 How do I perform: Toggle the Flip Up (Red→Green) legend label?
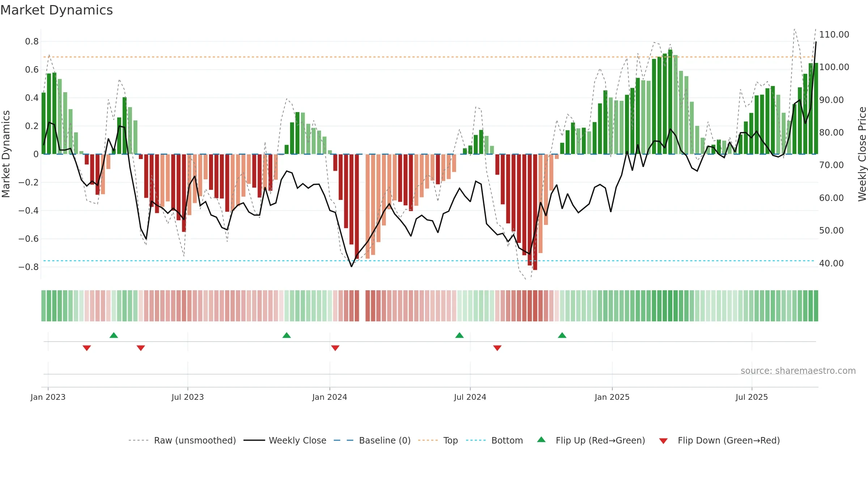click(600, 441)
